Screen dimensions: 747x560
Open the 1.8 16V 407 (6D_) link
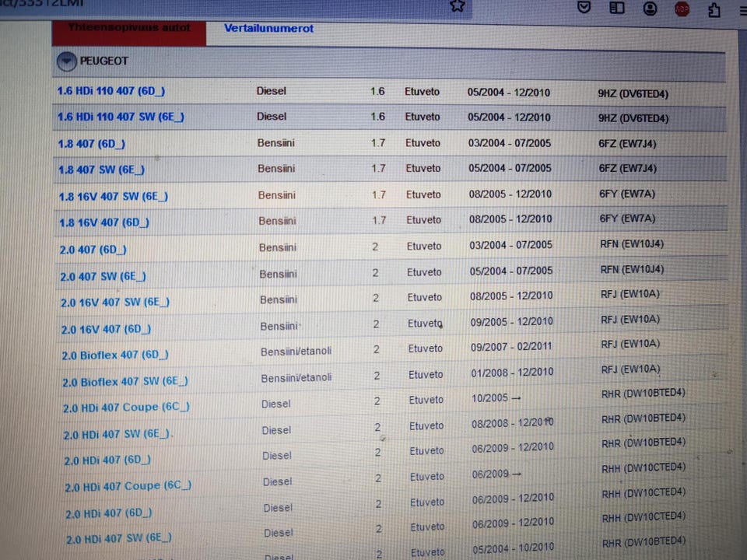[x=104, y=222]
